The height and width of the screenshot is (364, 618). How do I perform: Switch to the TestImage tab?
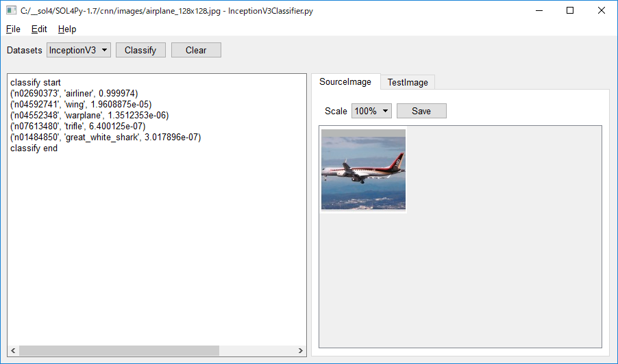tap(408, 82)
